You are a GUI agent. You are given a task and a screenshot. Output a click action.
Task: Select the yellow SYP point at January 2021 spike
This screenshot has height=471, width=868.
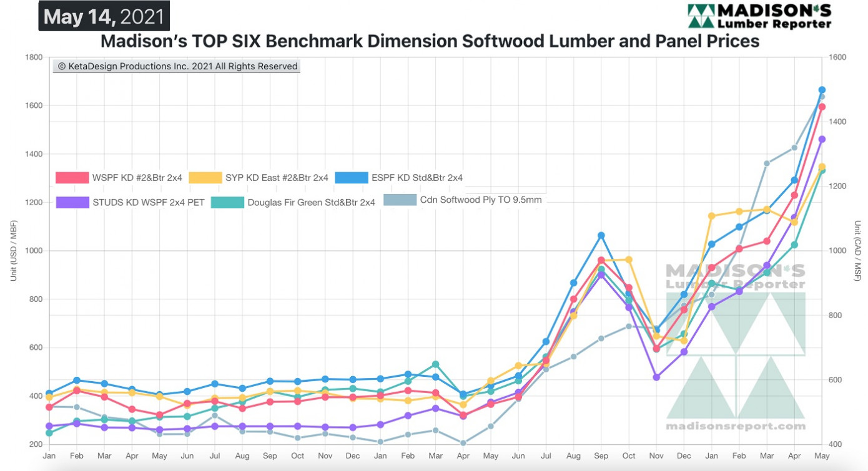tap(711, 216)
